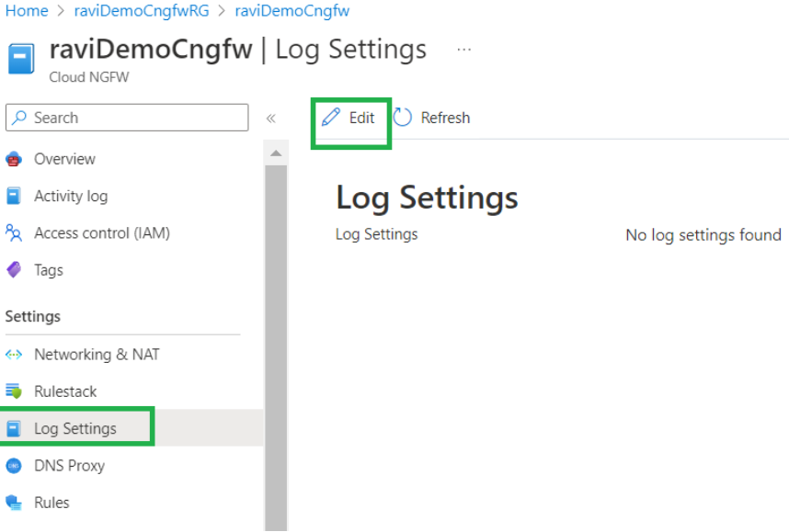Click the Edit pencil icon

coord(331,118)
